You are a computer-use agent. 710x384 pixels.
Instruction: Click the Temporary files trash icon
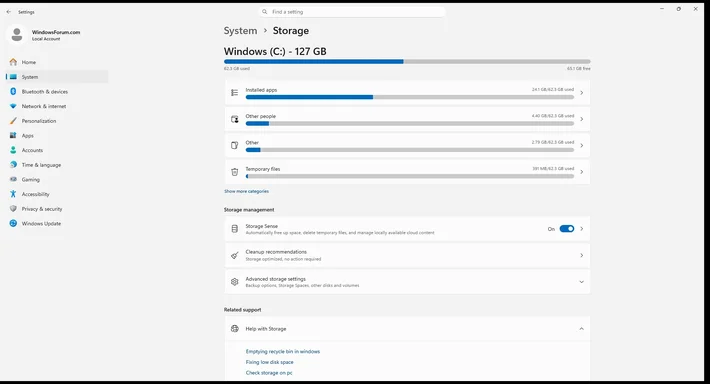[235, 172]
